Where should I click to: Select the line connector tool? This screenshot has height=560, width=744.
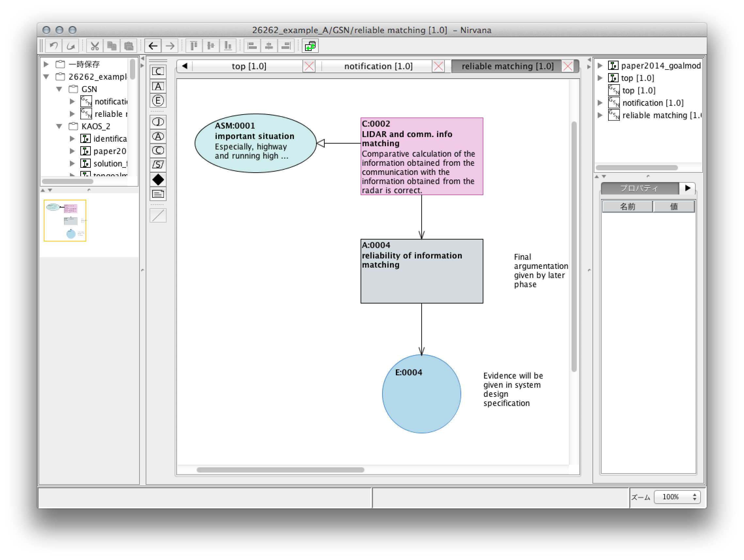click(x=158, y=215)
